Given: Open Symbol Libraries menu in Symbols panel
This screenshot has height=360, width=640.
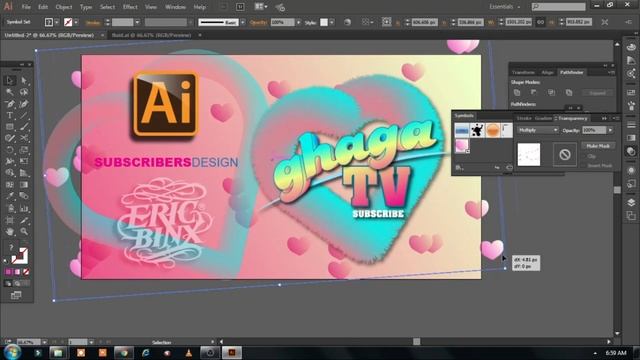Looking at the screenshot, I should click(459, 167).
